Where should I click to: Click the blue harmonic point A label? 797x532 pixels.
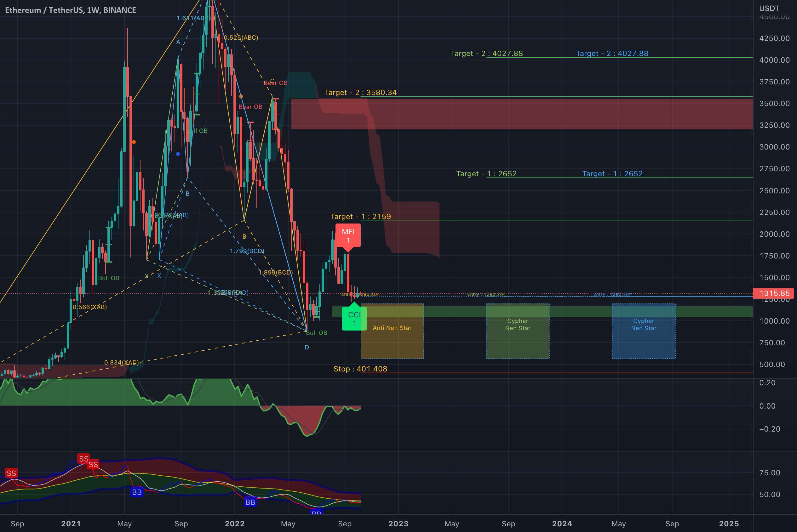click(x=178, y=42)
